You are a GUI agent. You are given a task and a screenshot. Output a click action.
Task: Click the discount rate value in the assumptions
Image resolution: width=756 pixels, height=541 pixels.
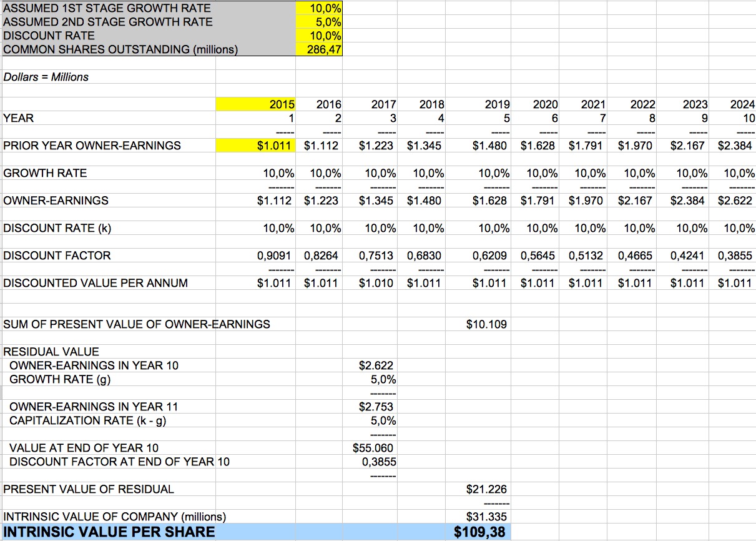(x=318, y=36)
